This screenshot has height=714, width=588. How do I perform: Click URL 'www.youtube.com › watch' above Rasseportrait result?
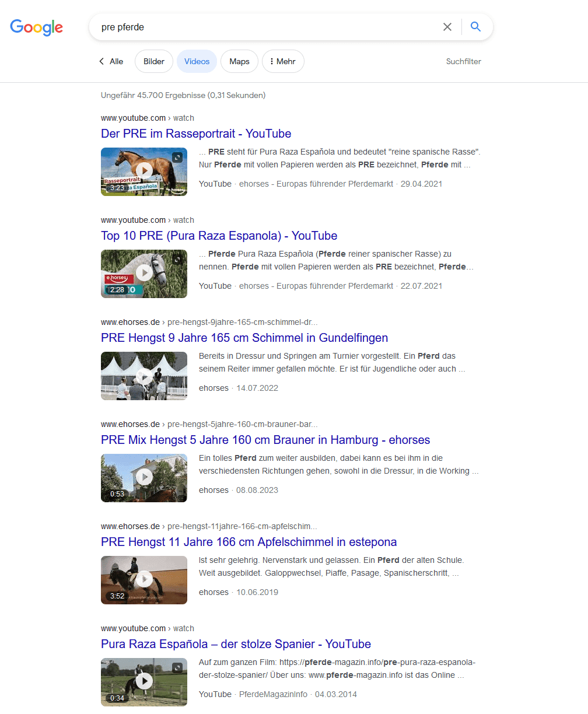pyautogui.click(x=148, y=118)
